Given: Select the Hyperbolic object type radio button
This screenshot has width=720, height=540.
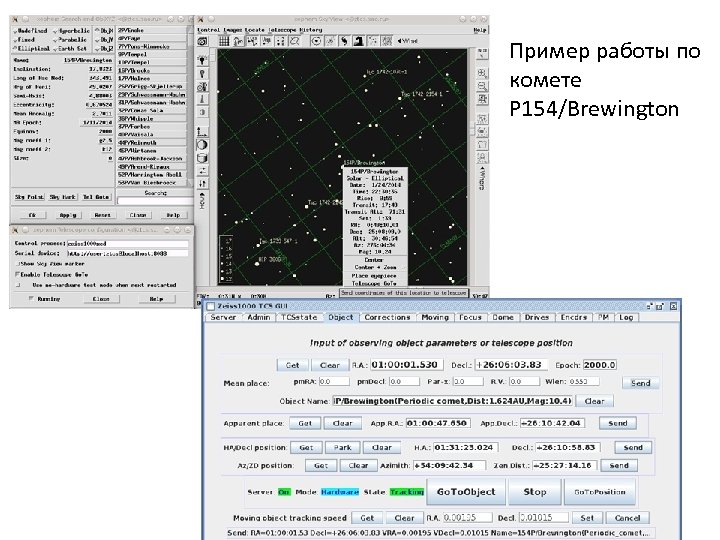Looking at the screenshot, I should point(72,31).
